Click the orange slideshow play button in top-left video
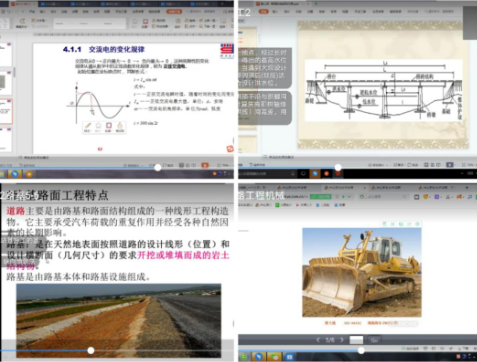The image size is (477, 362). [205, 165]
